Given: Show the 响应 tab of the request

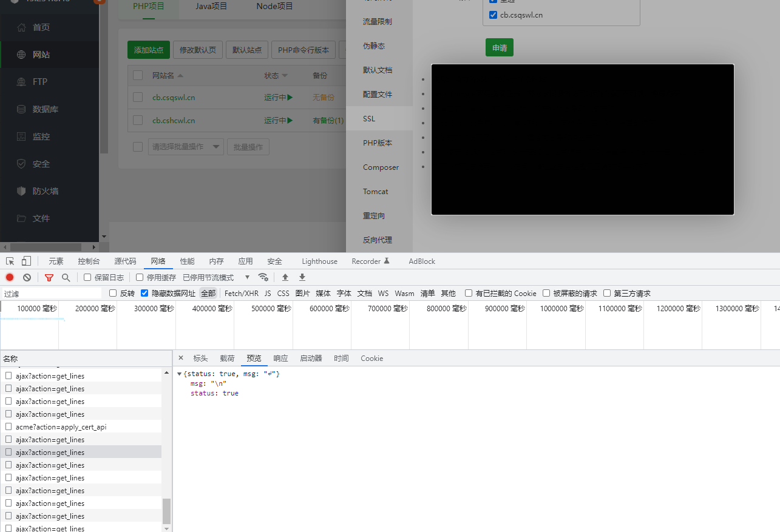Looking at the screenshot, I should click(280, 358).
